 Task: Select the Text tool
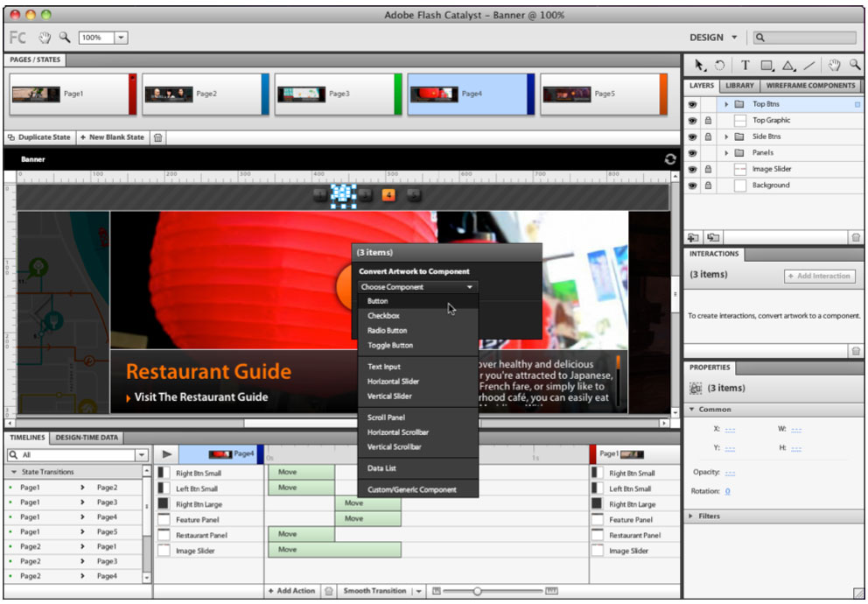coord(745,66)
